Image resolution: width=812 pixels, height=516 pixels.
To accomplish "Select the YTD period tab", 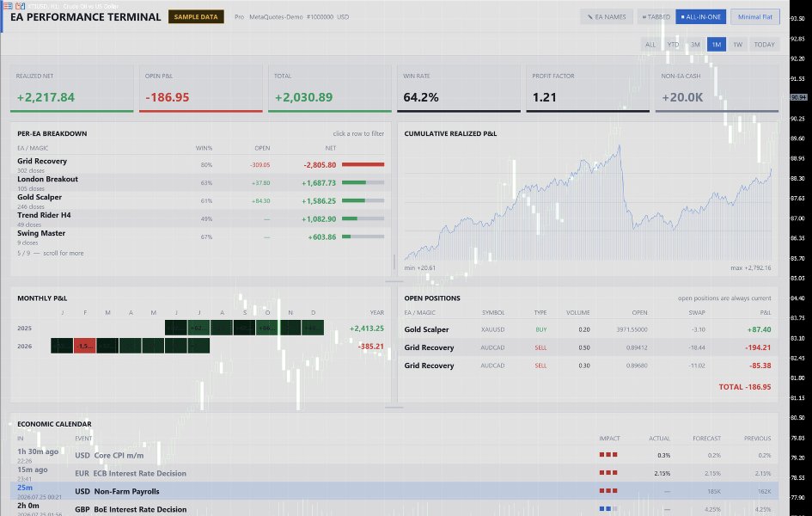I will [673, 45].
